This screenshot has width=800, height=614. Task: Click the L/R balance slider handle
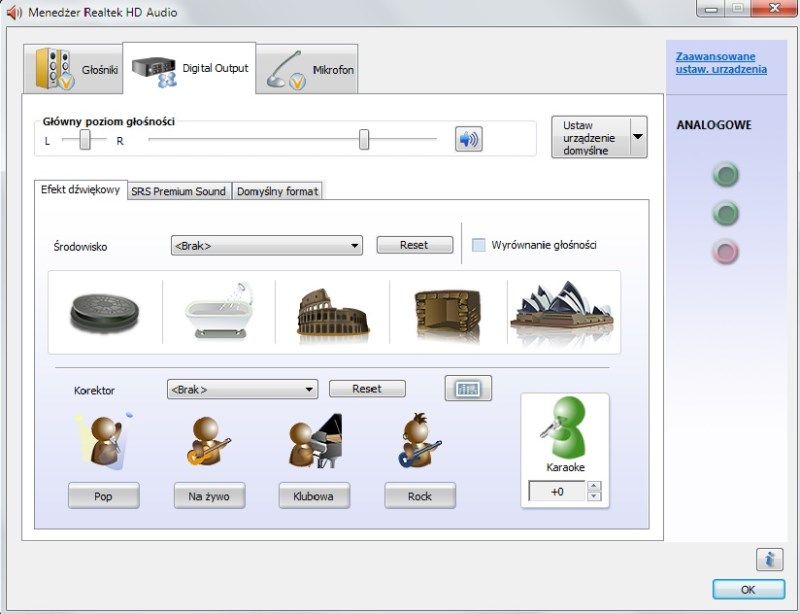85,139
